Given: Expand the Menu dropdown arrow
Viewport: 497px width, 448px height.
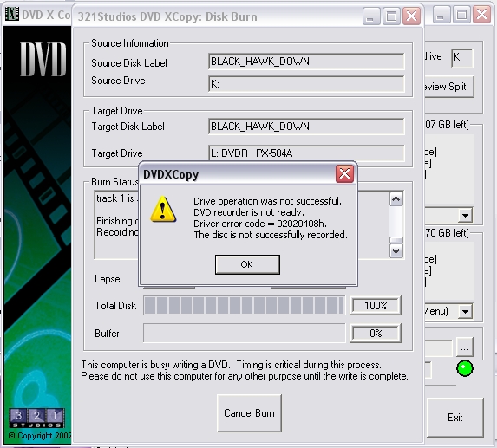Looking at the screenshot, I should click(465, 312).
